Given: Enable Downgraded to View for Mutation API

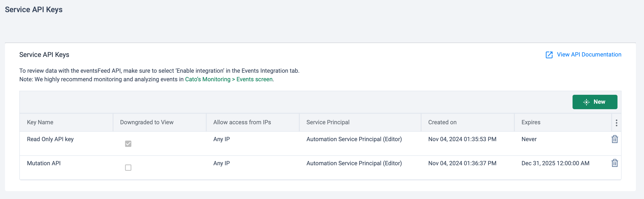Looking at the screenshot, I should pos(128,167).
